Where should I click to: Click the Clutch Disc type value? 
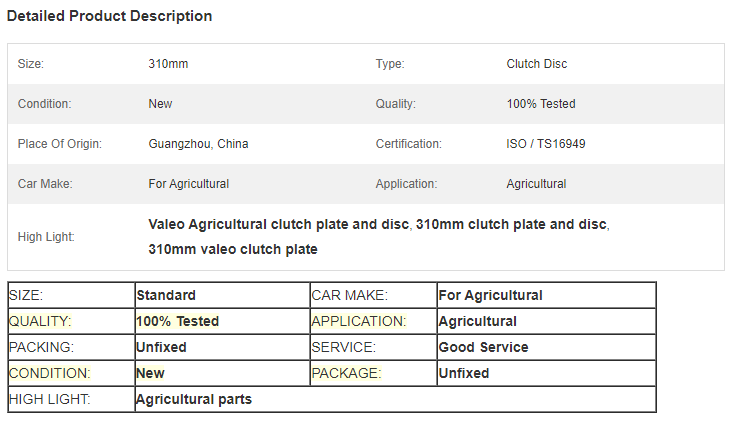[537, 64]
